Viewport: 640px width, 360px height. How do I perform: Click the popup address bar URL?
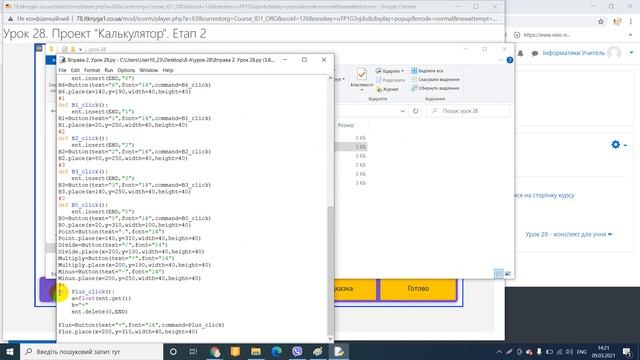click(x=287, y=19)
